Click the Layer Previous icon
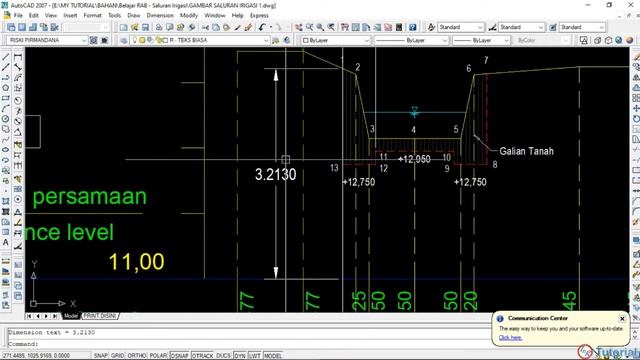This screenshot has width=640, height=360. [287, 40]
